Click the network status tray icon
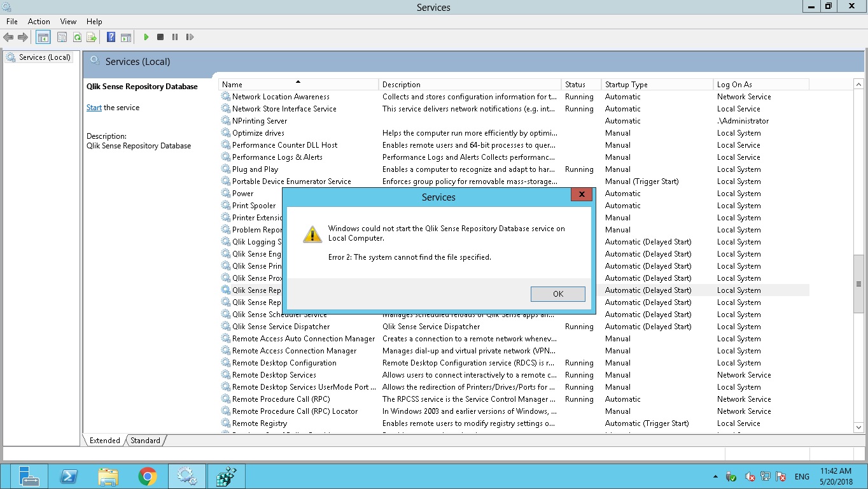Viewport: 868px width, 489px height. pyautogui.click(x=766, y=477)
